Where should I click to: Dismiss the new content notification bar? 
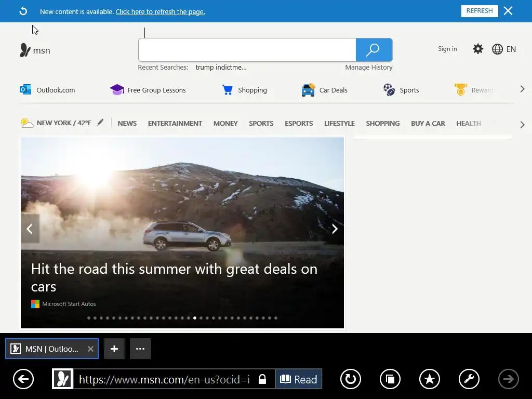click(508, 11)
